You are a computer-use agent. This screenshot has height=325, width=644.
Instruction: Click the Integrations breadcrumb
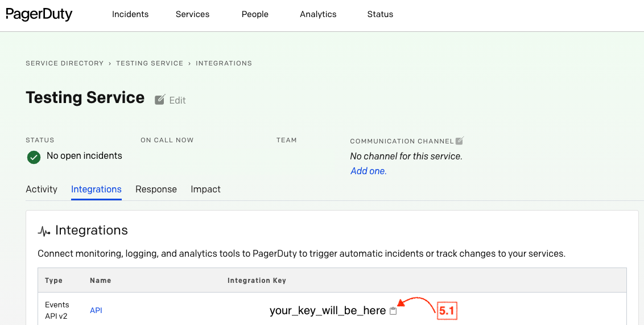click(x=224, y=63)
